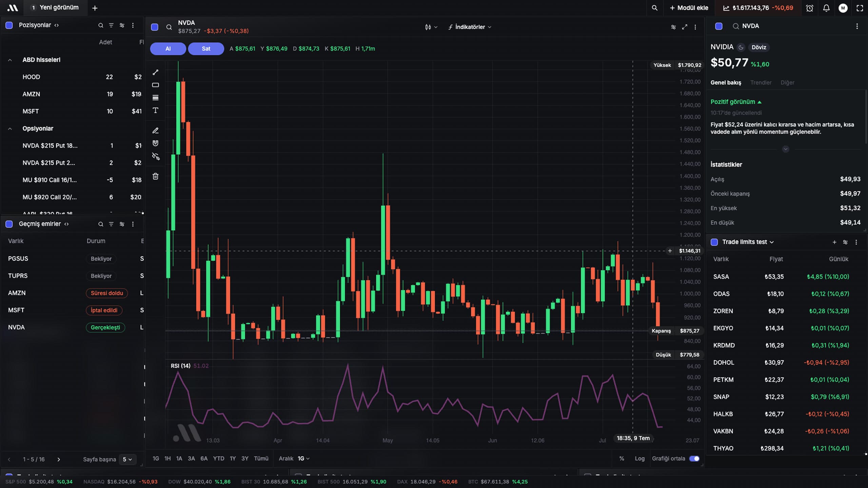Select the magnet snap tool
The width and height of the screenshot is (868, 488).
coord(155,143)
